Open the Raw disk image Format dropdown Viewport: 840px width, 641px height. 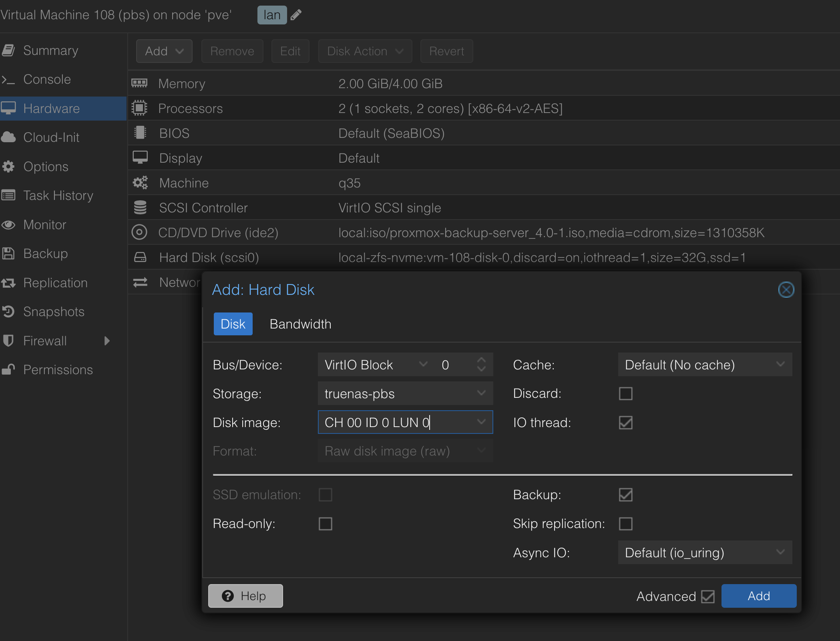481,451
